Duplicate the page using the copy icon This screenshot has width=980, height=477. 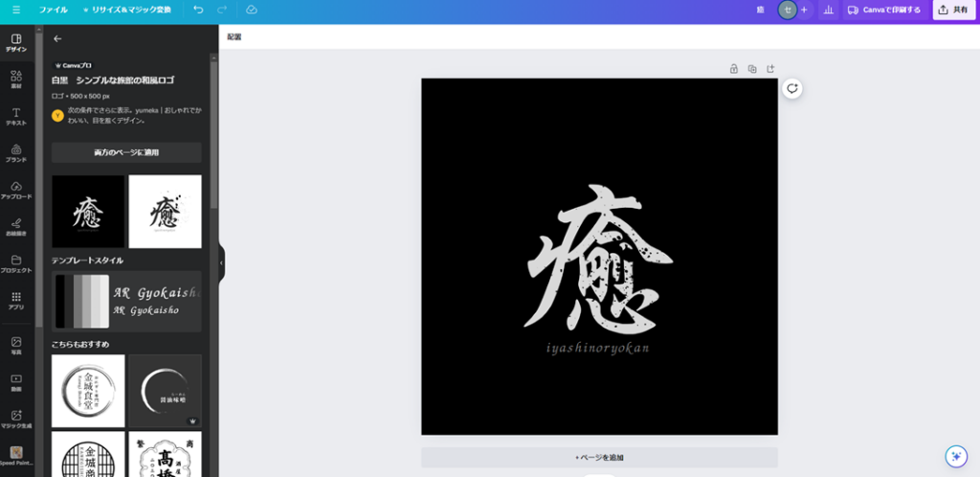pos(752,68)
